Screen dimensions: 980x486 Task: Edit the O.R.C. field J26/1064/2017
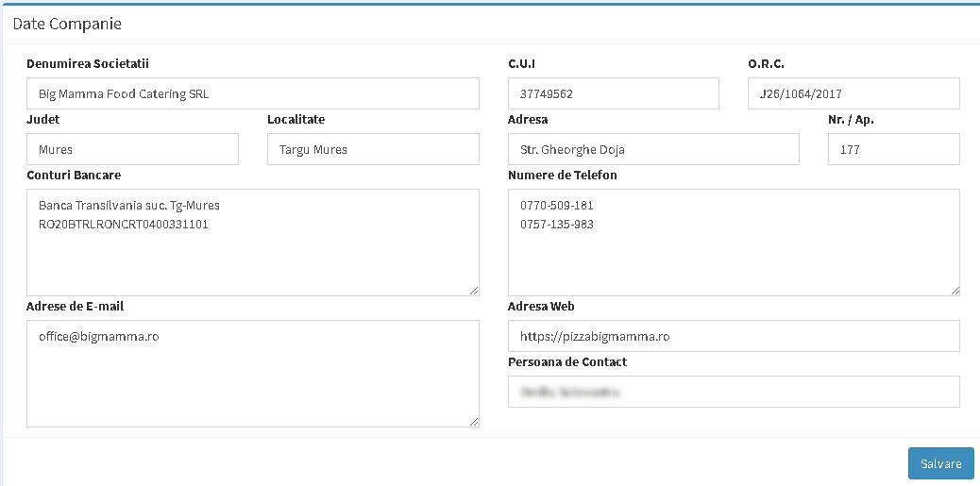click(x=853, y=93)
